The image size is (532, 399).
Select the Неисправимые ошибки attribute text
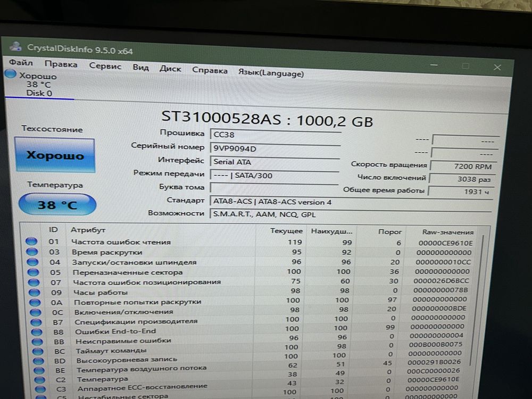[123, 341]
